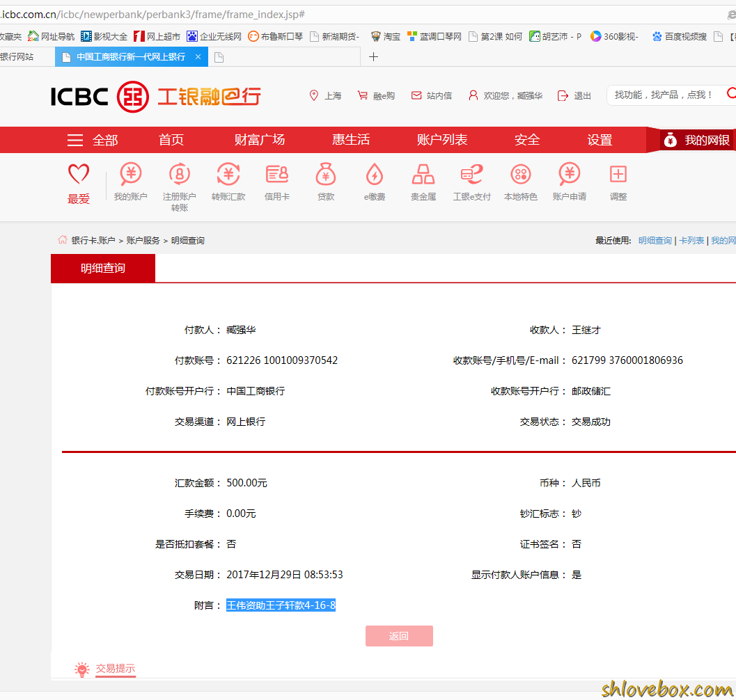Click the highlighted 附言 remark text

click(x=281, y=605)
